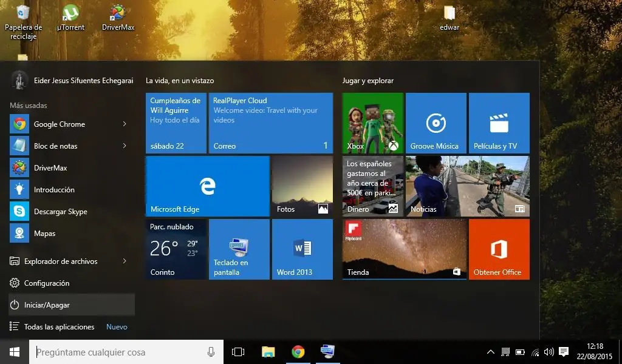Image resolution: width=622 pixels, height=364 pixels.
Task: Open Correo RealPlayer Cloud mail tile
Action: [x=271, y=123]
